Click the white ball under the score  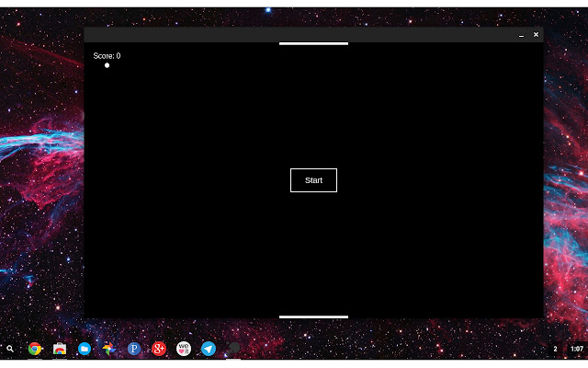pyautogui.click(x=107, y=65)
